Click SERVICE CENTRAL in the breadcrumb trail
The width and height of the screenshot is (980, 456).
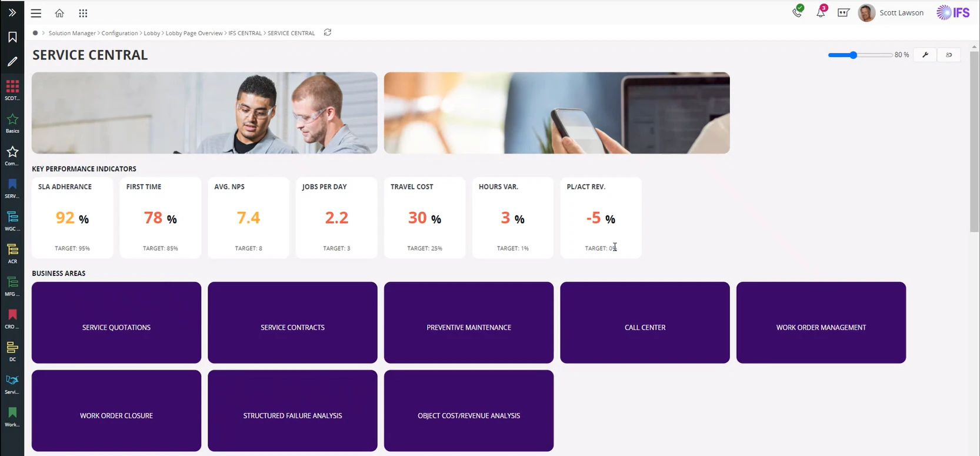(x=291, y=33)
